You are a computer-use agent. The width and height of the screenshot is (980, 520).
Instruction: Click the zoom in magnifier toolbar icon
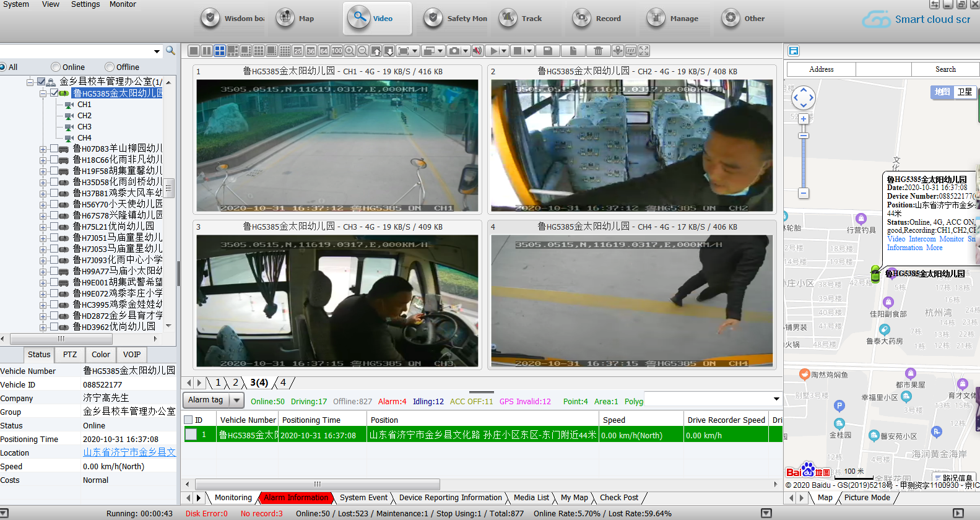point(350,51)
